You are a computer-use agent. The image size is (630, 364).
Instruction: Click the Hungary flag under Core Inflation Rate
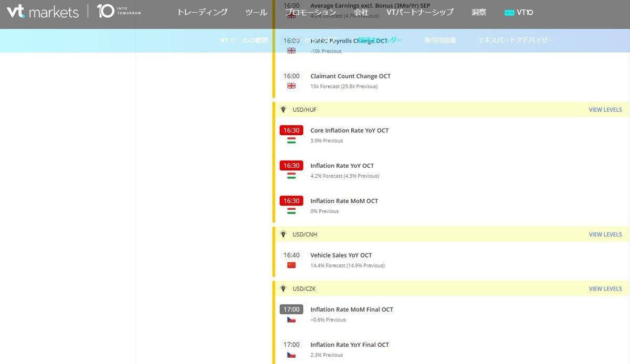pyautogui.click(x=291, y=141)
